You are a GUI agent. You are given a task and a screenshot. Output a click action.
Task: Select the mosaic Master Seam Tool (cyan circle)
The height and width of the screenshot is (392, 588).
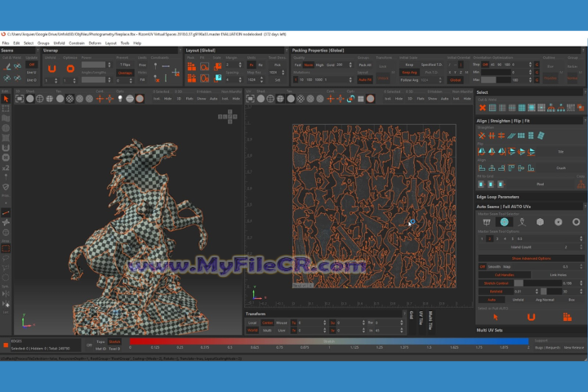click(505, 222)
